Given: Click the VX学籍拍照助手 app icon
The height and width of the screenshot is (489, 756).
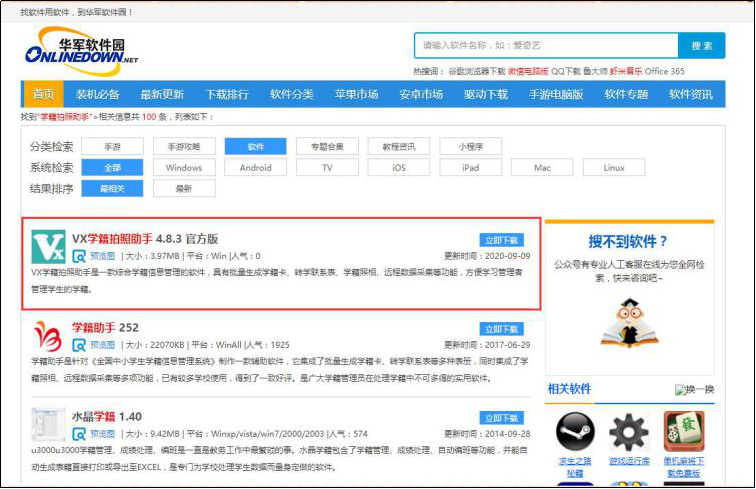Looking at the screenshot, I should tap(47, 247).
